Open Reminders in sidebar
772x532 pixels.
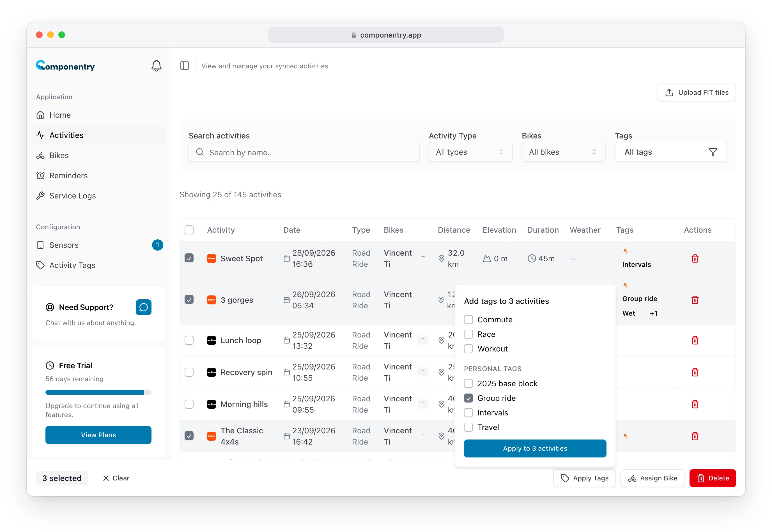click(x=98, y=175)
